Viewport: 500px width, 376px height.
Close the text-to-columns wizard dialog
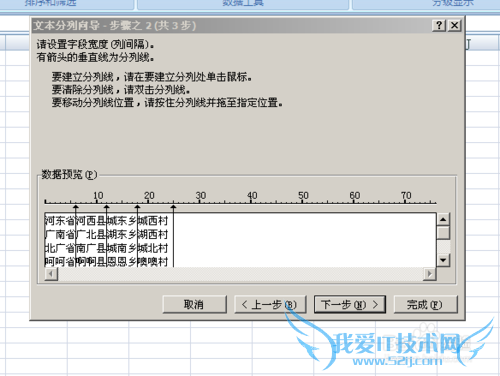[455, 25]
